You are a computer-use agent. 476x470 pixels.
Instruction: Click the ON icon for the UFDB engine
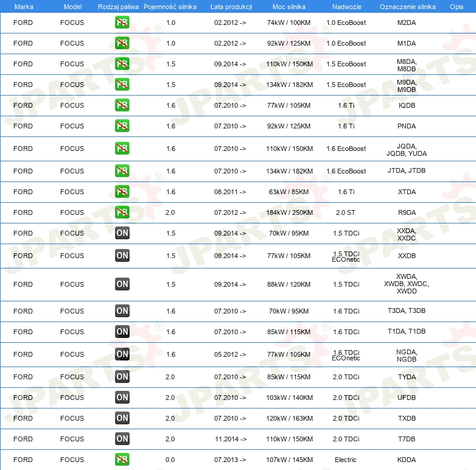click(122, 398)
